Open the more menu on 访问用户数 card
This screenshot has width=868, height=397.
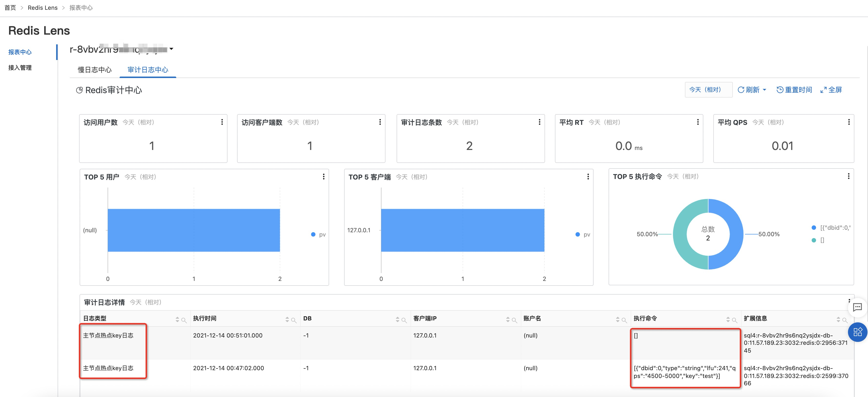(222, 122)
